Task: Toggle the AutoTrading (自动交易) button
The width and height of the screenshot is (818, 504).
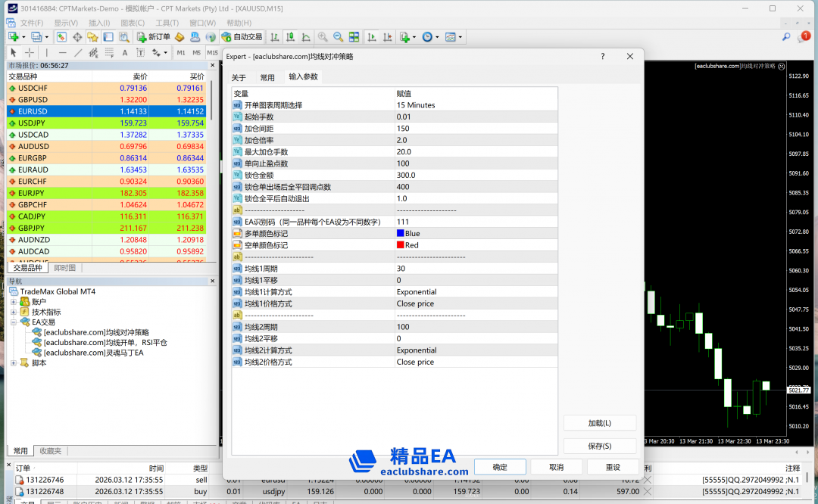Action: point(242,37)
